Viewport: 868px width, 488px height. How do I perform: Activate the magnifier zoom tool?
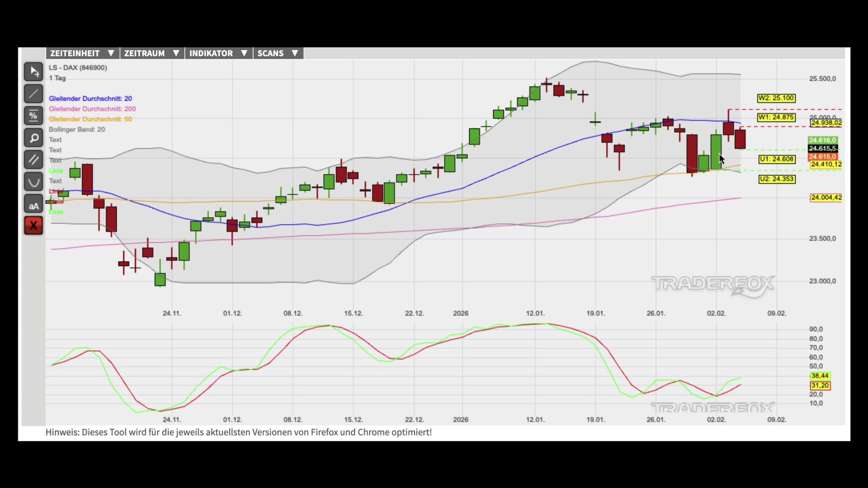[x=33, y=138]
